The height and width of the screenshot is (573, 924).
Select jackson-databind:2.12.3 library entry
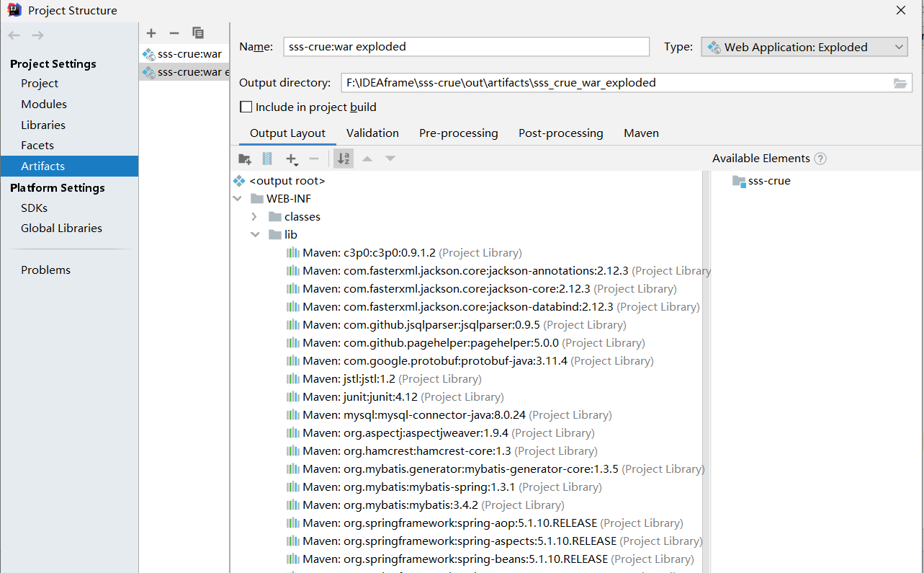[493, 307]
